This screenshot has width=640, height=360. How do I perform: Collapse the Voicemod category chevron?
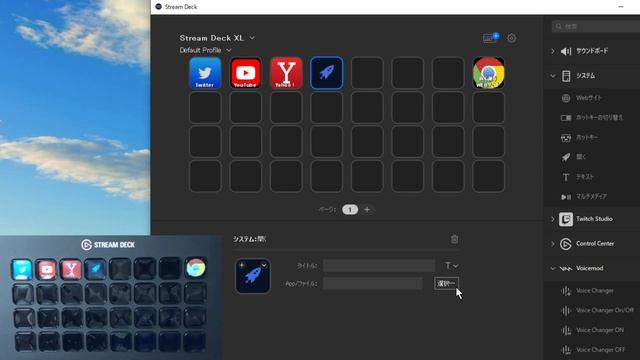(x=553, y=269)
